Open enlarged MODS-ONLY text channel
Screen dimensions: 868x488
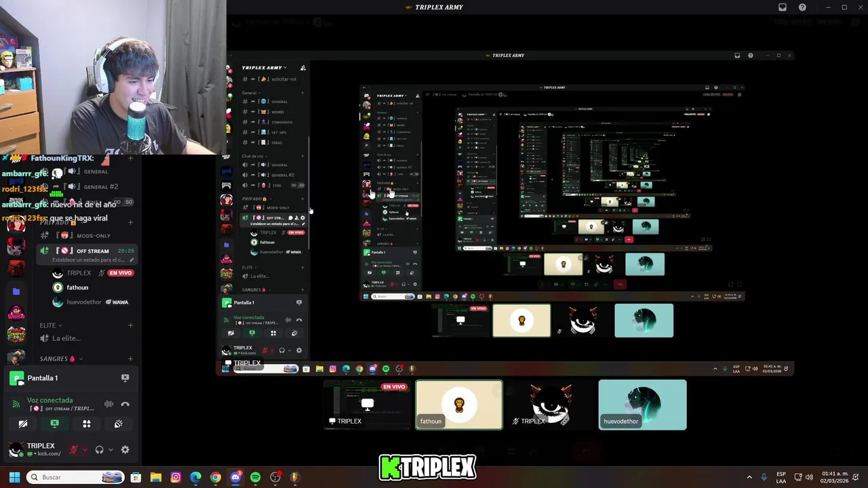(x=88, y=235)
